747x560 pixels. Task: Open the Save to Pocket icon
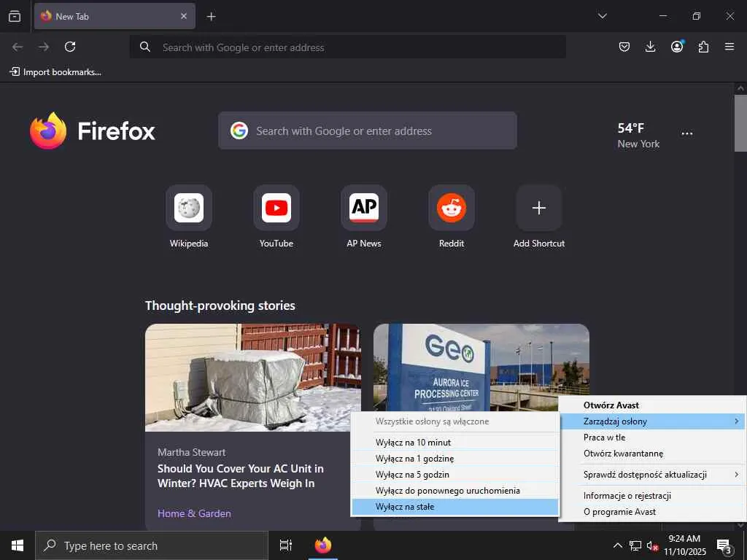point(624,47)
